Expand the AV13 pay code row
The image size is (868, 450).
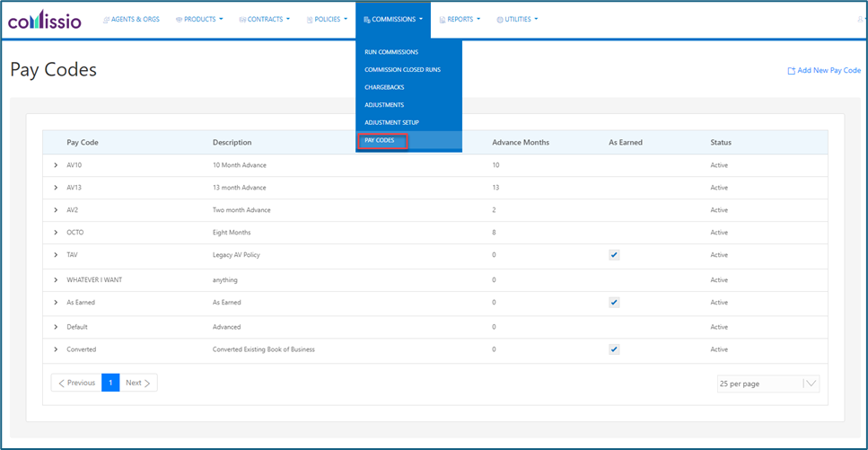(56, 188)
